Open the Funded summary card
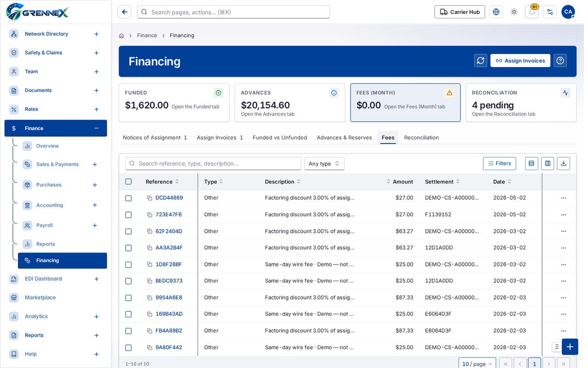The height and width of the screenshot is (368, 588). [x=174, y=103]
